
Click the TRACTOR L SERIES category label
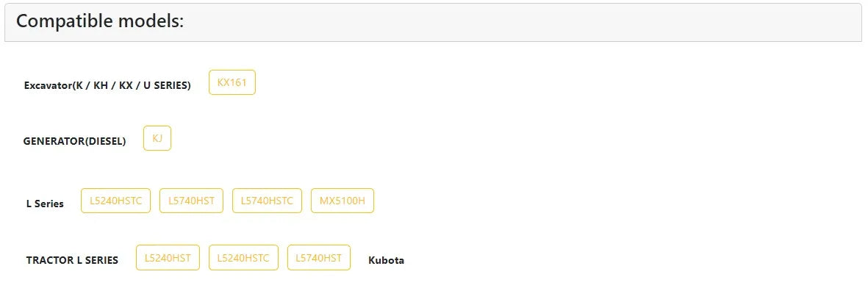[x=72, y=261]
